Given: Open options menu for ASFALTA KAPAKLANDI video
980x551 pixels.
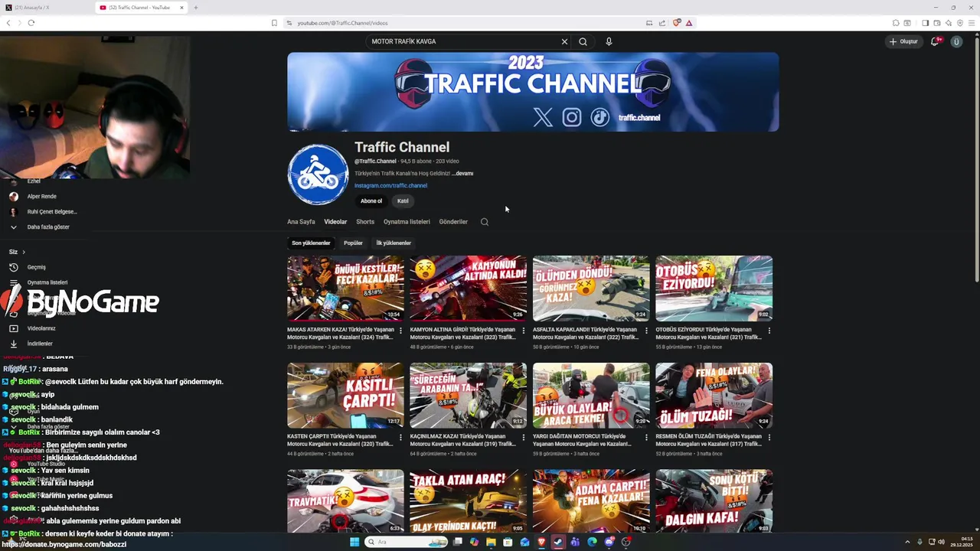Looking at the screenshot, I should [x=646, y=331].
